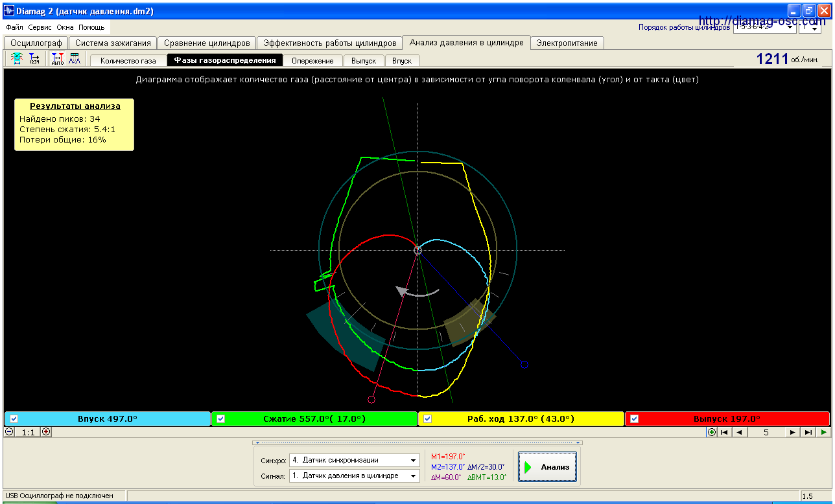Image resolution: width=835 pixels, height=504 pixels.
Task: Click the red zoom in plus icon
Action: (x=46, y=431)
